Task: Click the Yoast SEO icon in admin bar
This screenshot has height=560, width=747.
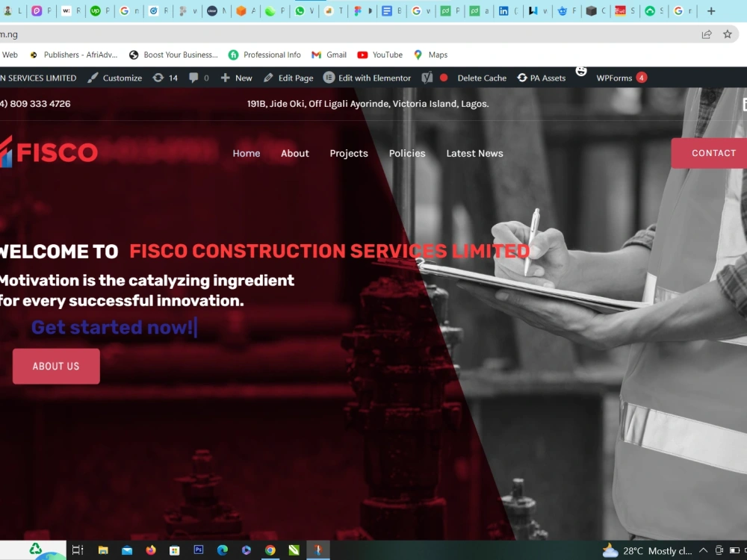Action: click(x=427, y=78)
